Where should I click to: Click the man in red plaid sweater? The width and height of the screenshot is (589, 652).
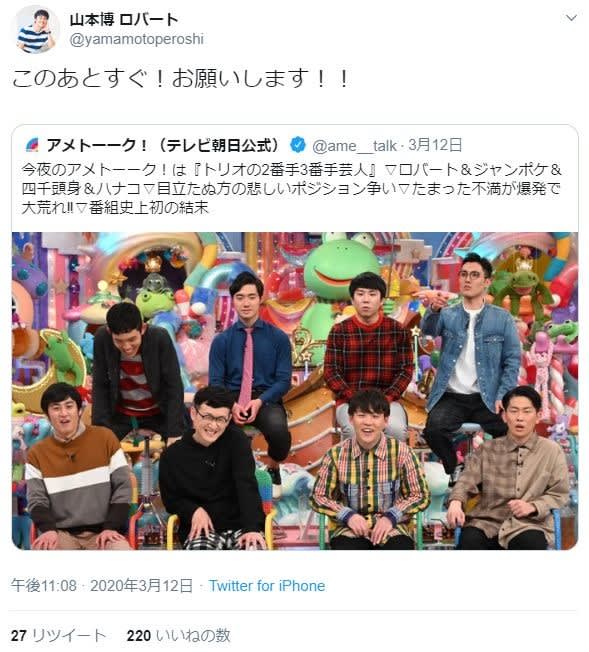click(x=369, y=339)
